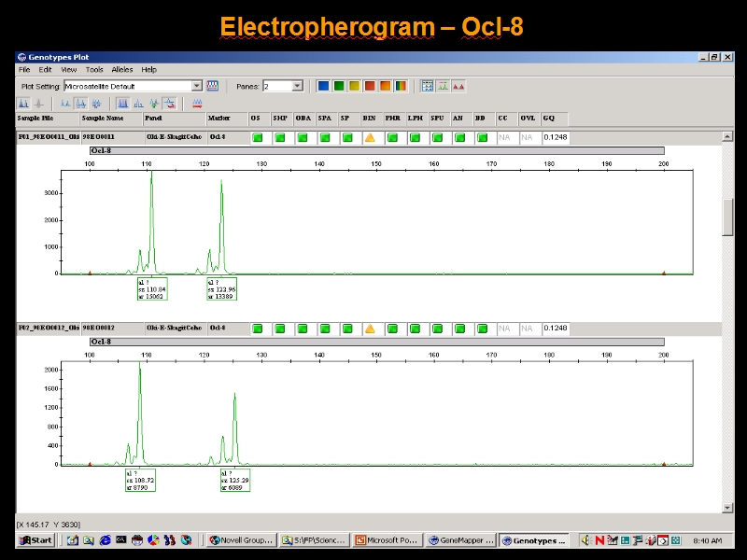Click the Ocl-8 marker bar in top plot
Image resolution: width=747 pixels, height=560 pixels.
[377, 151]
